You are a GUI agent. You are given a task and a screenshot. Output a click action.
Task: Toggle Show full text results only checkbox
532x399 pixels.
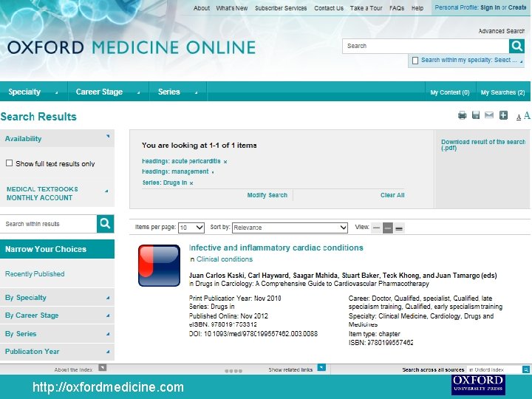coord(10,163)
